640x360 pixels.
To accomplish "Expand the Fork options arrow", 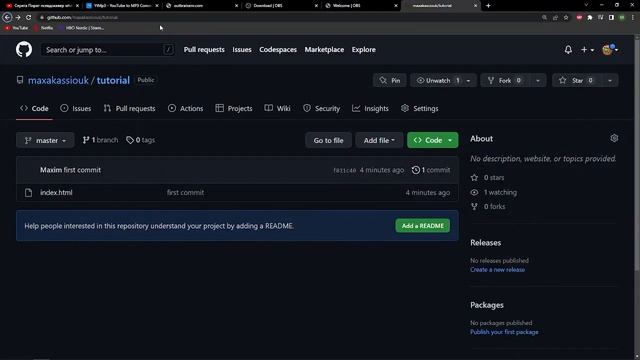I will [x=538, y=80].
